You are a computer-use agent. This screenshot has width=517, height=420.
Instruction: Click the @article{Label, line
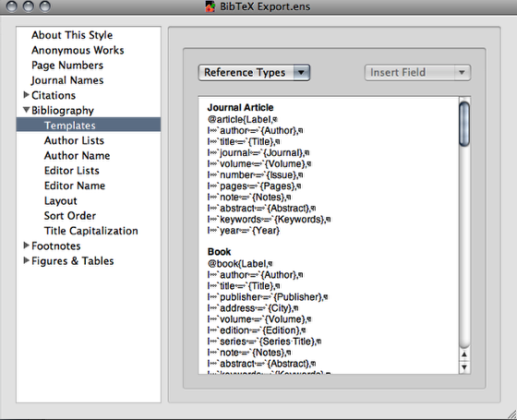(242, 119)
